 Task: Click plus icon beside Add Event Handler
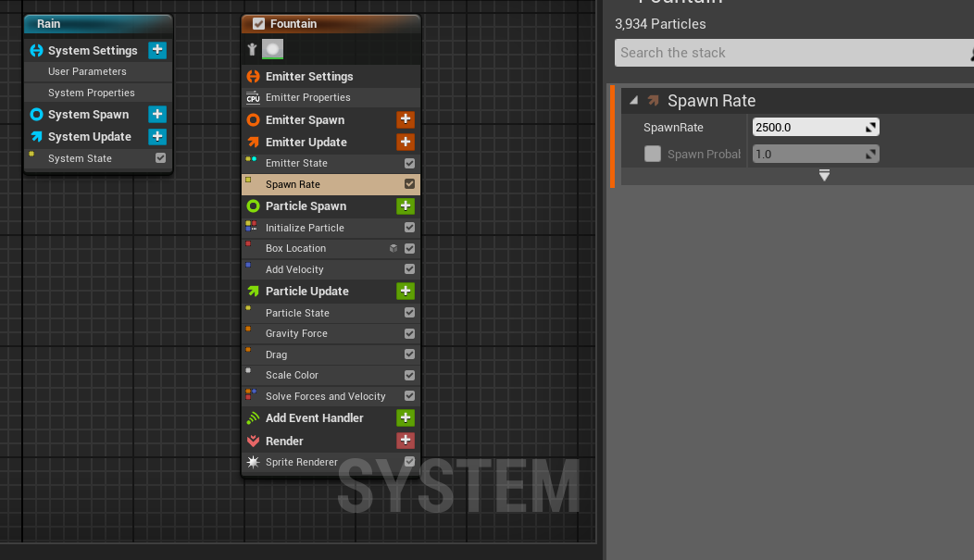point(405,417)
